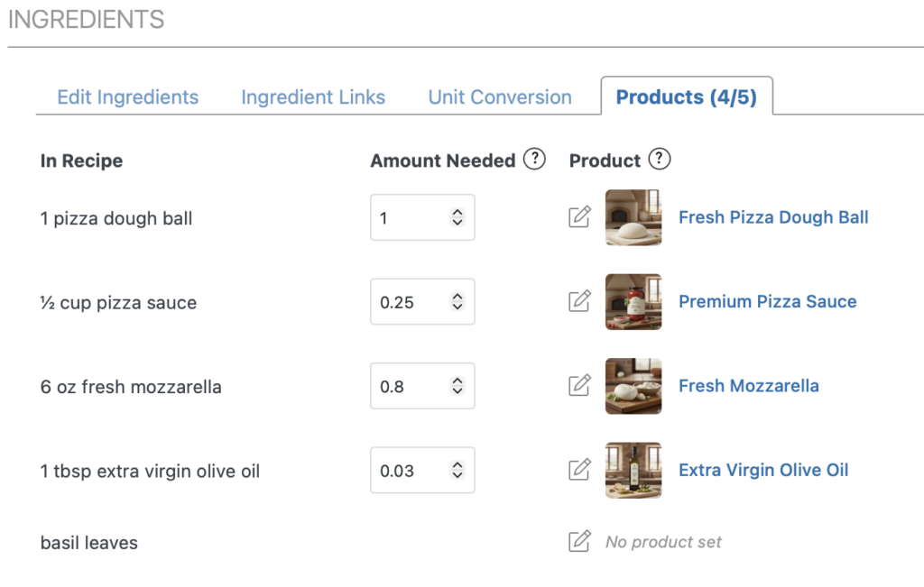Adjust the fresh mozzarella amount stepper

coord(457,386)
